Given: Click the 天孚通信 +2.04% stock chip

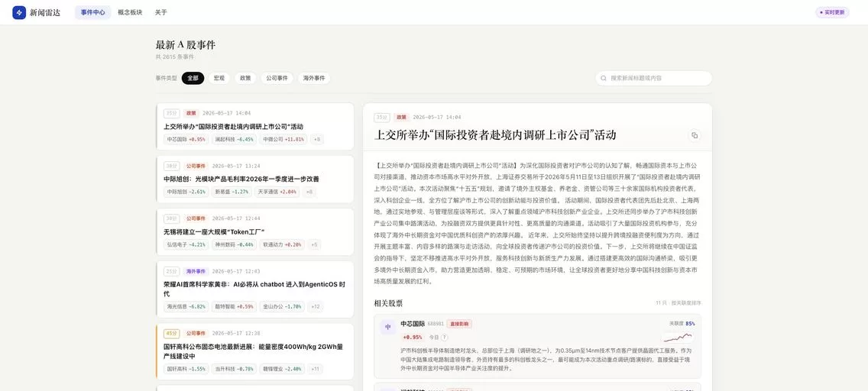Looking at the screenshot, I should 277,192.
